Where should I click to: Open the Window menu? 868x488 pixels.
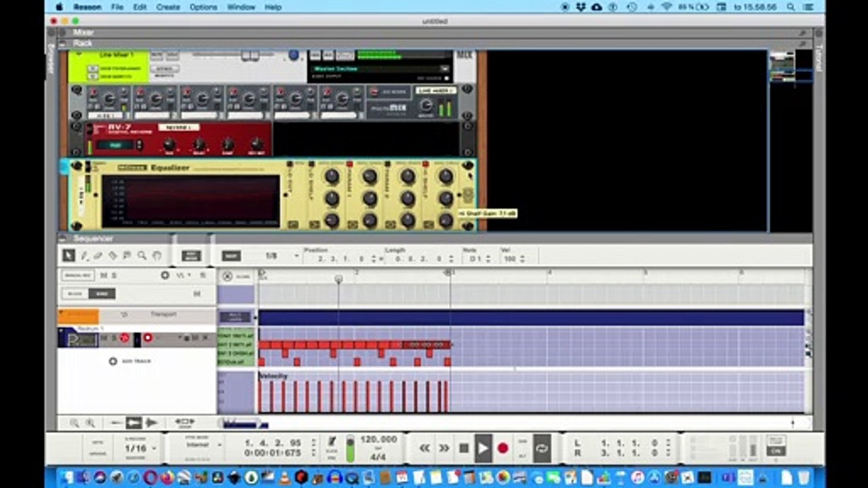pos(241,7)
